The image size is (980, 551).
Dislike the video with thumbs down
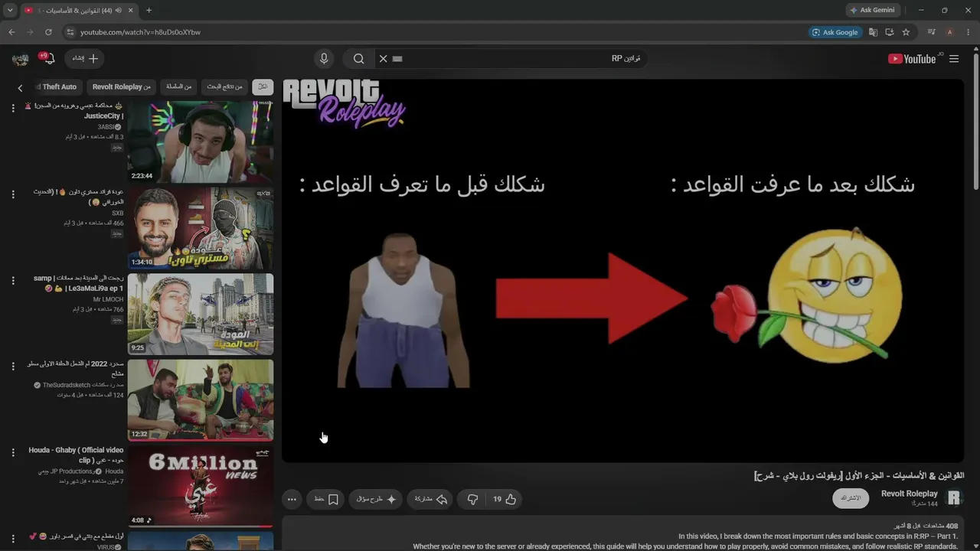click(x=472, y=499)
